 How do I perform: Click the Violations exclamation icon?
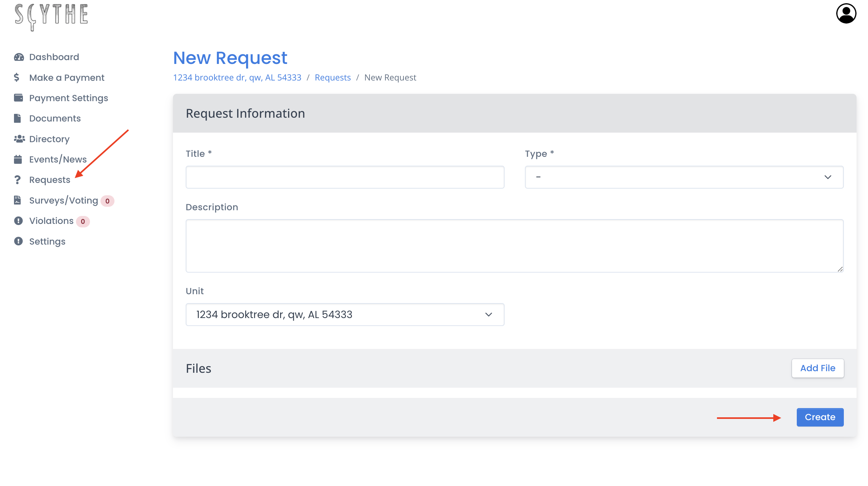(x=18, y=221)
